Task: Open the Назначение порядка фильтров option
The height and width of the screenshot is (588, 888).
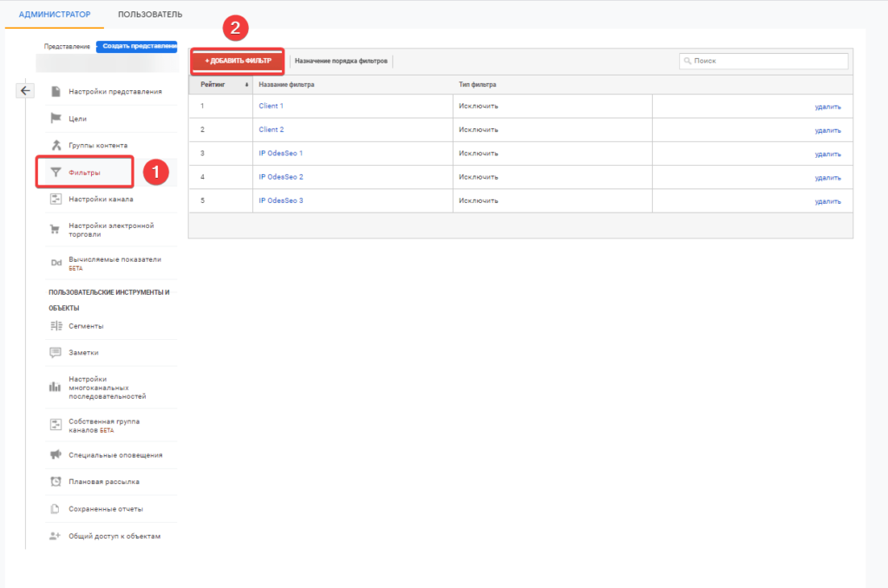Action: point(341,62)
